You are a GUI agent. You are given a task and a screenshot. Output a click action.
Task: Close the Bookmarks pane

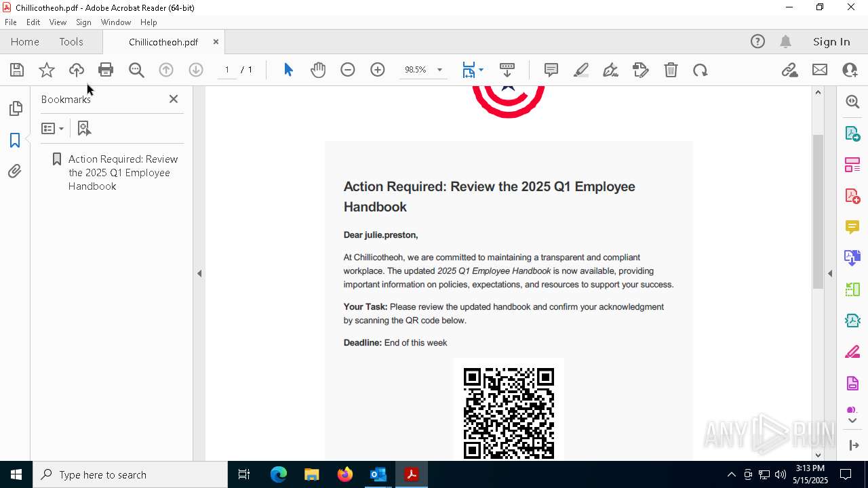pyautogui.click(x=174, y=99)
